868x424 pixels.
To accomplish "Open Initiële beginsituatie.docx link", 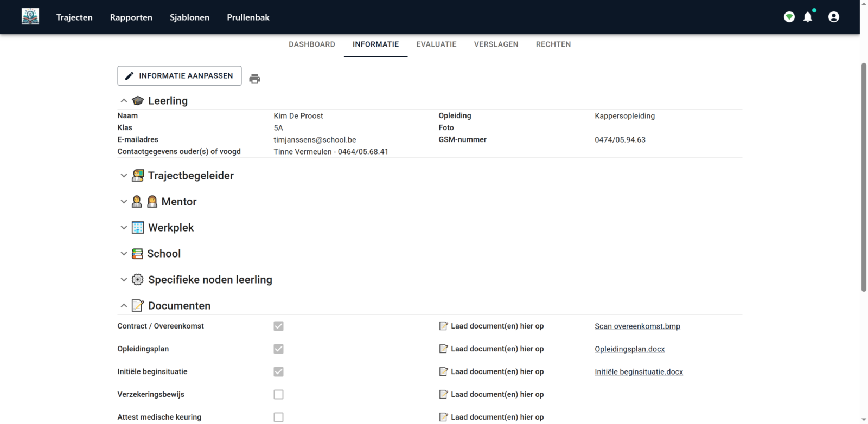I will point(639,371).
